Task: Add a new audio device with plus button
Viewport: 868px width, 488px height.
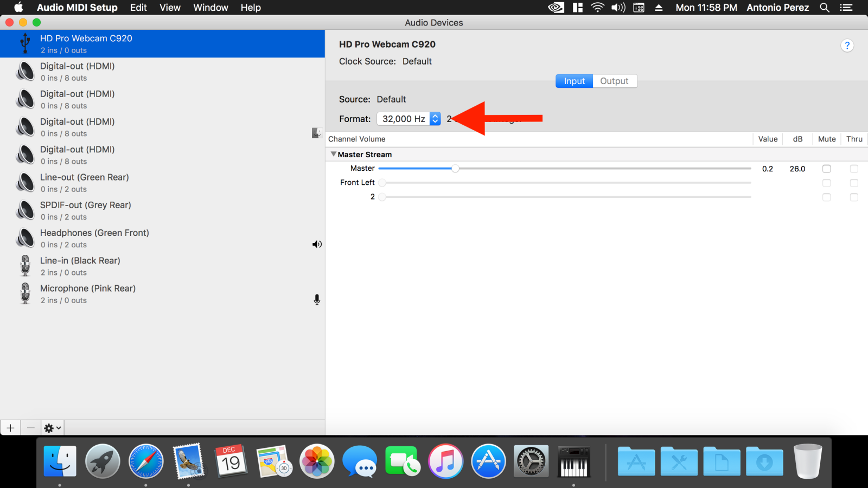Action: (10, 428)
